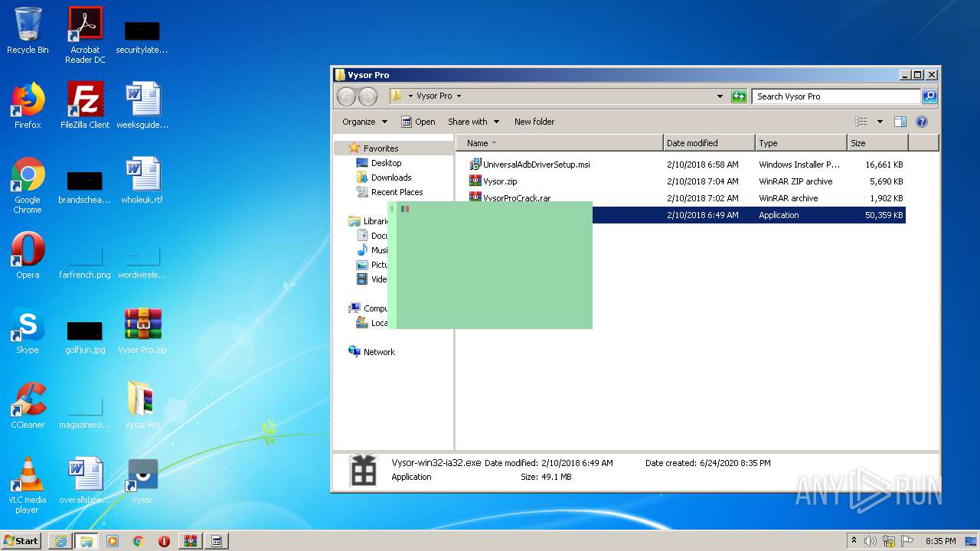Open the view options dropdown arrow

coord(880,122)
